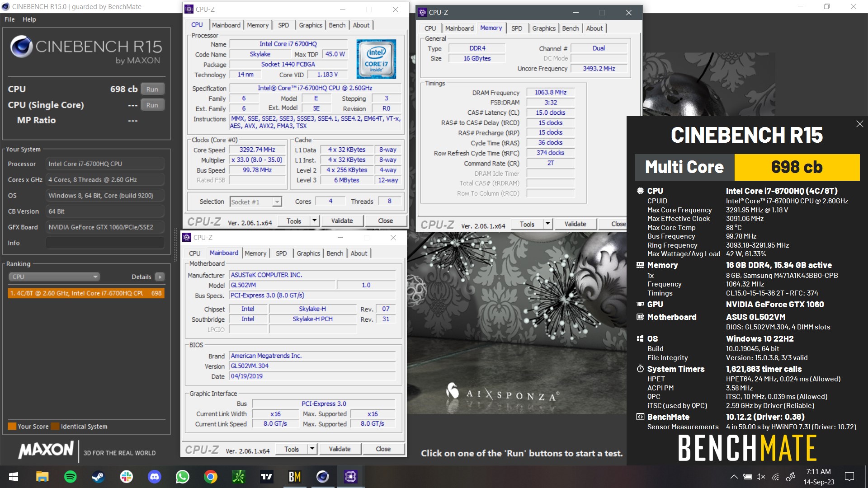The width and height of the screenshot is (868, 488).
Task: Click Close button in Mainboard window
Action: click(383, 449)
